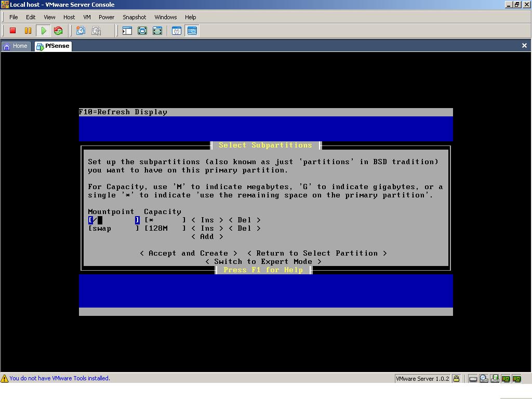Open the Windows menu
Image resolution: width=532 pixels, height=399 pixels.
pos(166,17)
